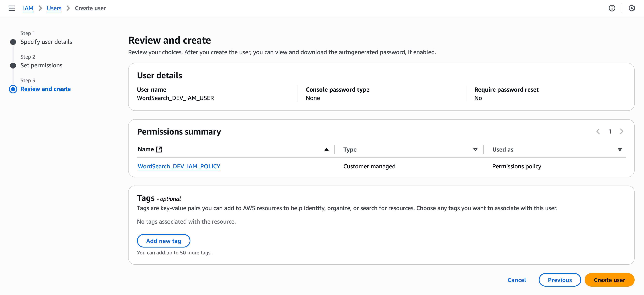Select the Step 1 progress circle

pyautogui.click(x=13, y=42)
